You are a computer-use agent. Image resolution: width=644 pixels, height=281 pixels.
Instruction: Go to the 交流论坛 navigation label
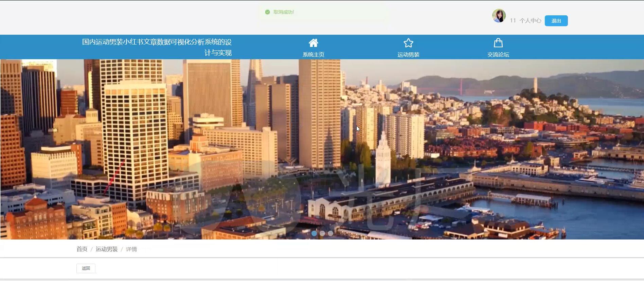(498, 54)
